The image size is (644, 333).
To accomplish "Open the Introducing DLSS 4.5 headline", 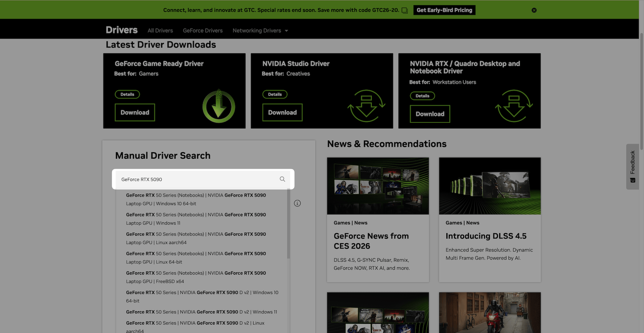I will pos(486,236).
